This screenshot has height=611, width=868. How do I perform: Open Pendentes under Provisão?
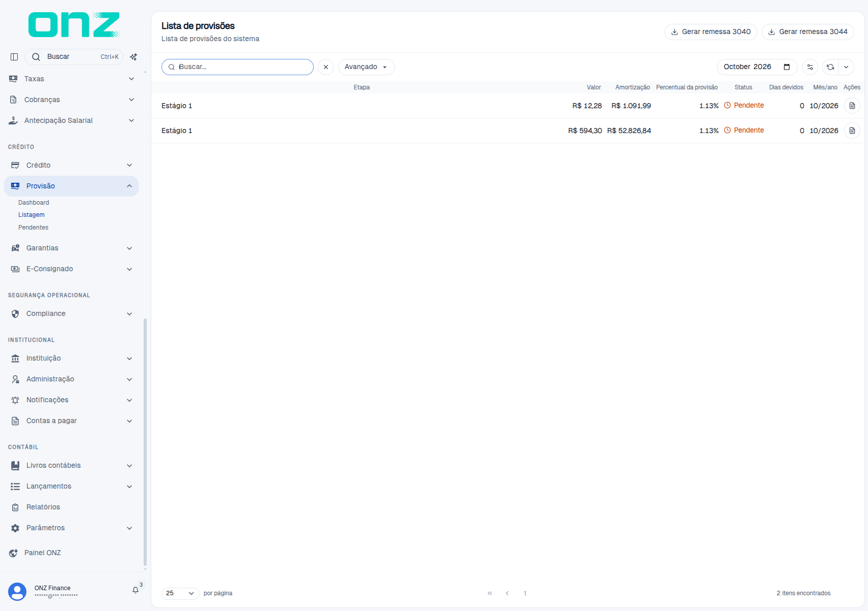pyautogui.click(x=34, y=228)
